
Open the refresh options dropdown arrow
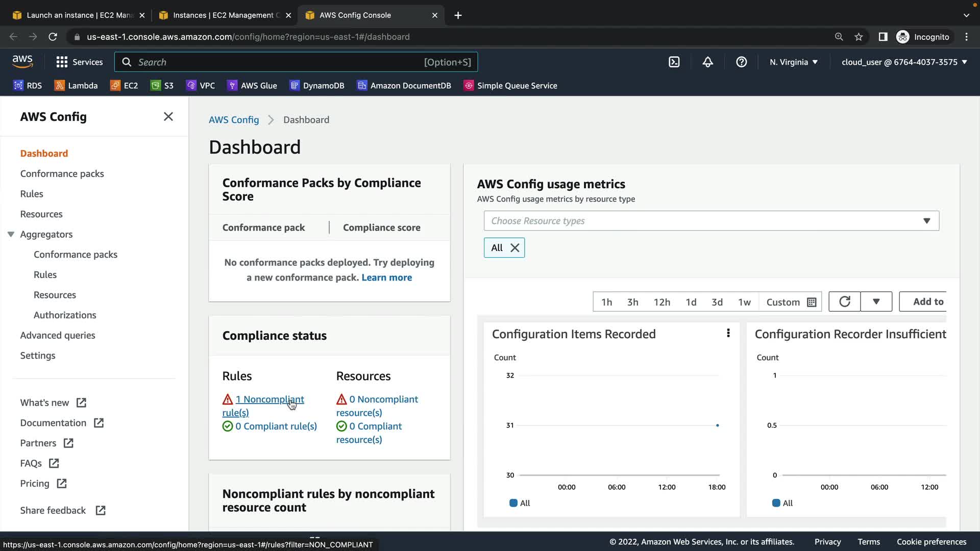pos(876,302)
